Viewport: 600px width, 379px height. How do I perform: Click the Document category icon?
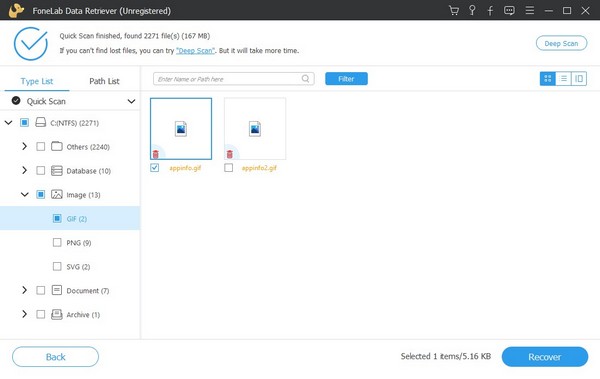pos(57,290)
